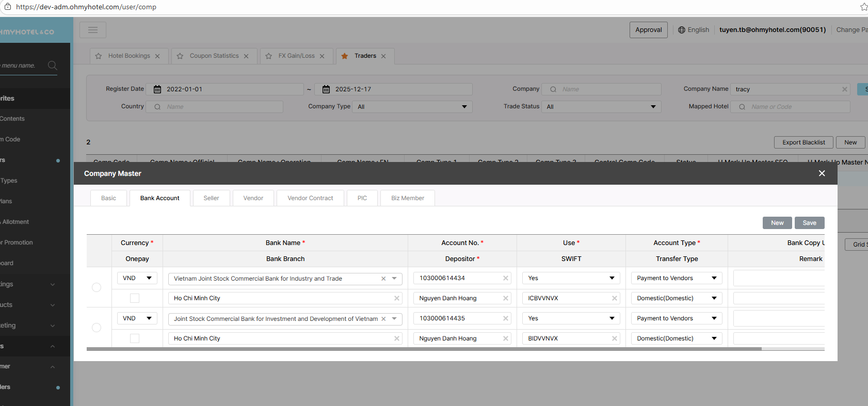This screenshot has height=406, width=868.
Task: Select the second bank account row radio button
Action: coord(97,328)
